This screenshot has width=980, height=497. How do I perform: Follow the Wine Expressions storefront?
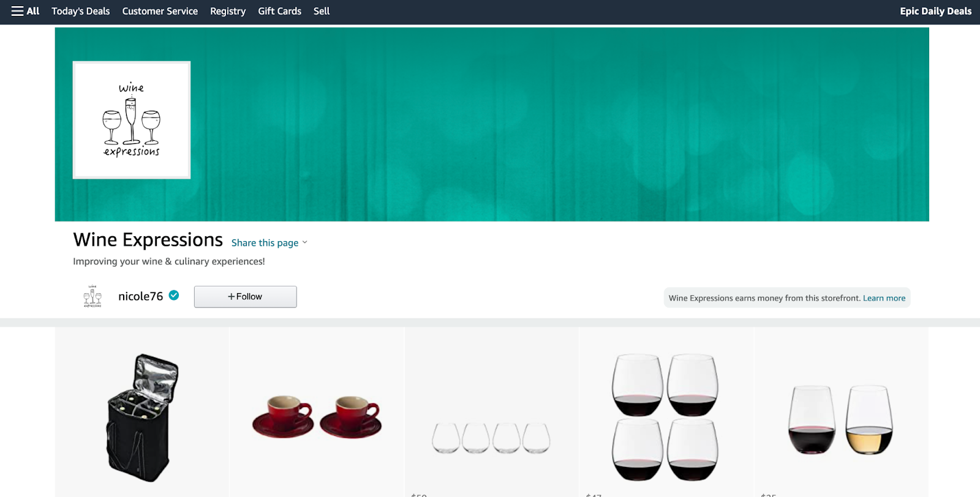[x=246, y=297]
